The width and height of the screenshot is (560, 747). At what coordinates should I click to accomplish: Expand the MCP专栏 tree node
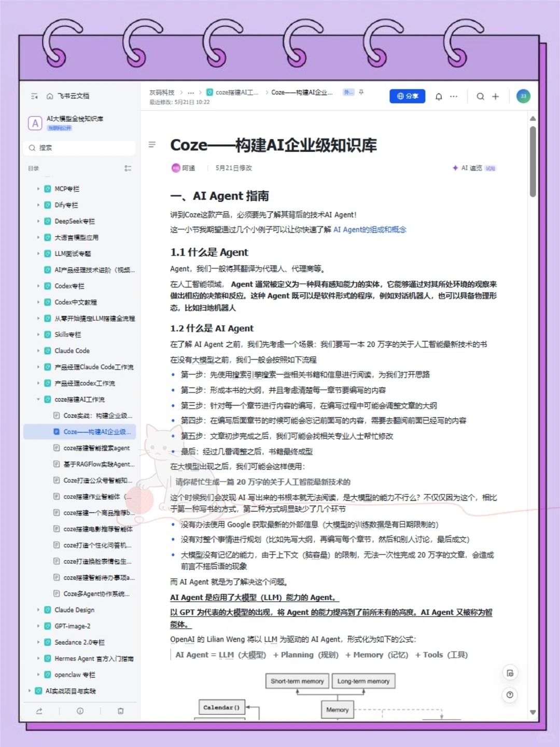(38, 189)
